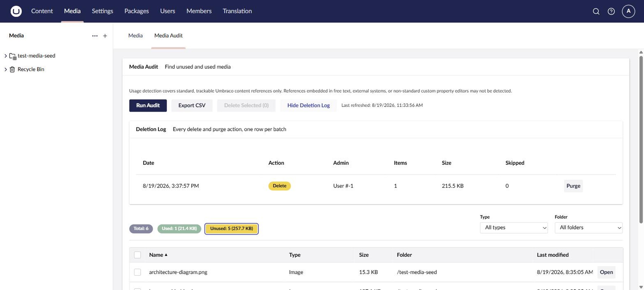Click Purge on the deletion log row
This screenshot has width=644, height=290.
[573, 186]
